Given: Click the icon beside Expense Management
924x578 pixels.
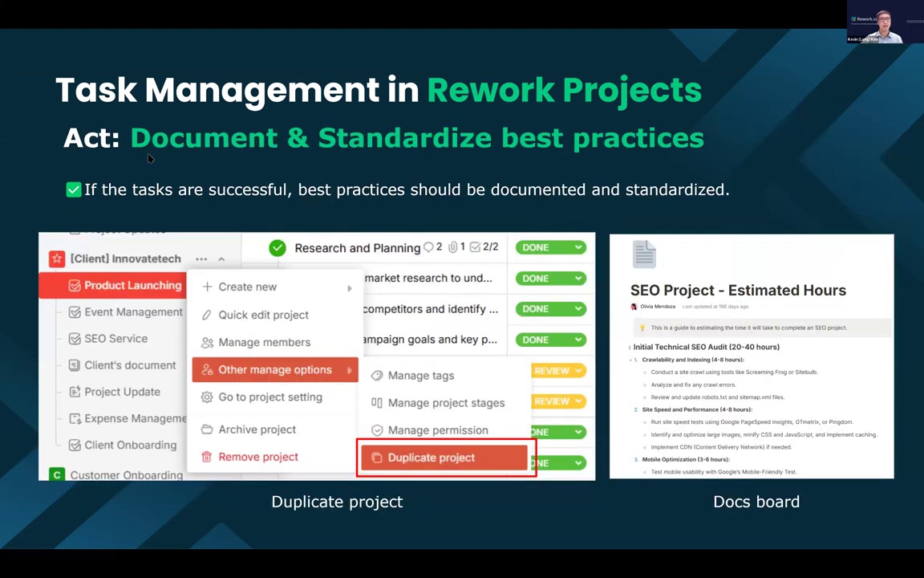Looking at the screenshot, I should click(x=75, y=418).
